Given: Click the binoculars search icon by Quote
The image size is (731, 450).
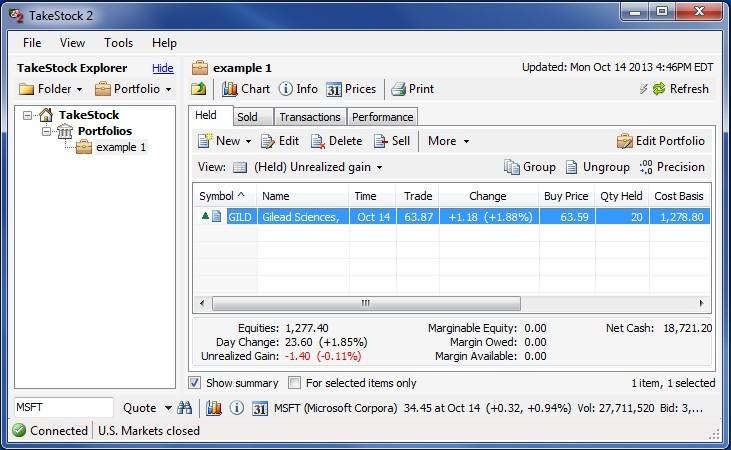Looking at the screenshot, I should point(185,408).
